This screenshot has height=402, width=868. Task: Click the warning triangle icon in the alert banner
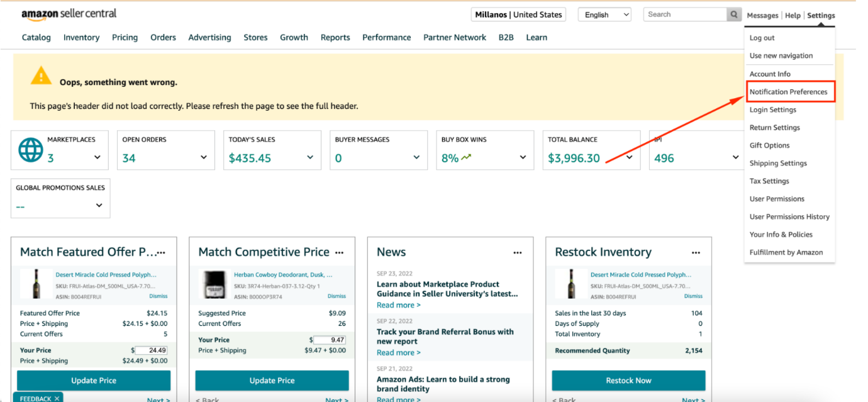(x=41, y=76)
